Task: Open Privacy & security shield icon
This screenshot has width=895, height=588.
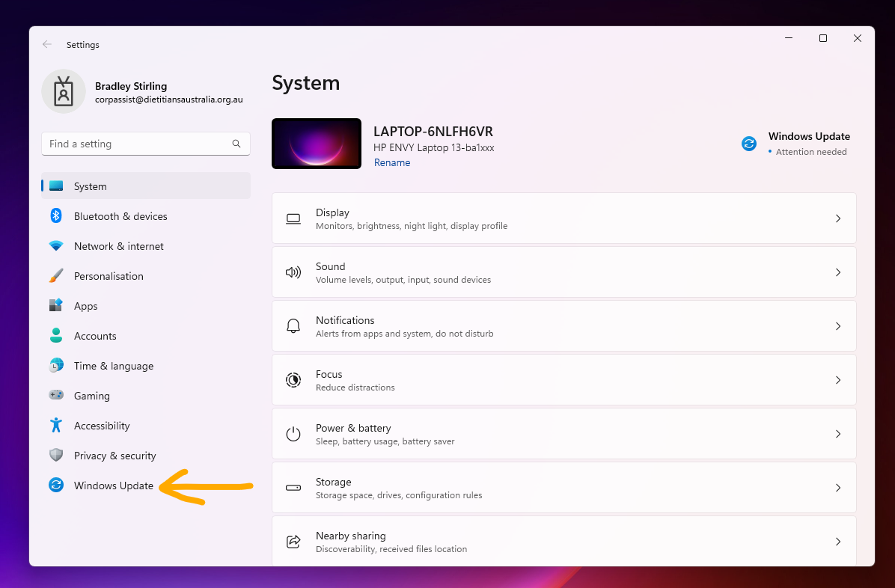Action: [x=56, y=456]
